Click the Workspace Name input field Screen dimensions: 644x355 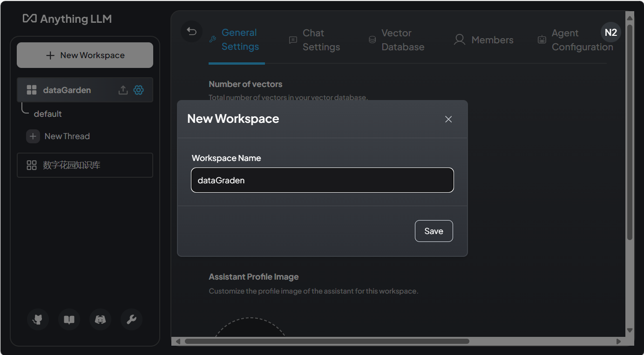pyautogui.click(x=322, y=180)
